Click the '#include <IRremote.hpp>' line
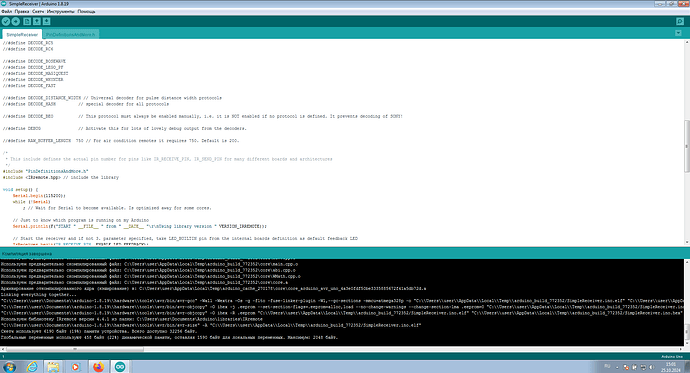 pyautogui.click(x=61, y=177)
